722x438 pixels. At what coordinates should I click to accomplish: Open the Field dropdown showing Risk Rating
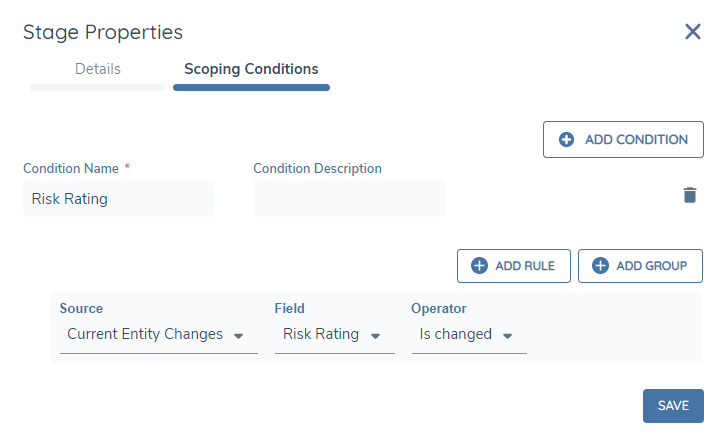[321, 335]
